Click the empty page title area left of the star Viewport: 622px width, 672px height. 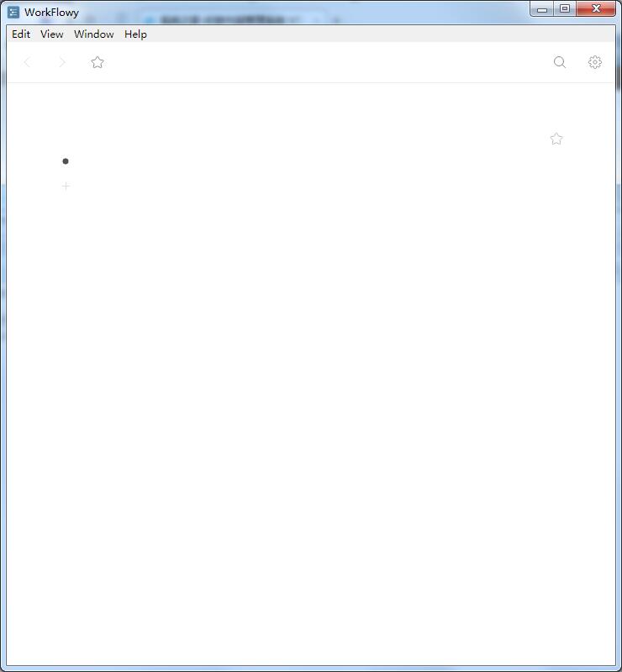coord(294,139)
